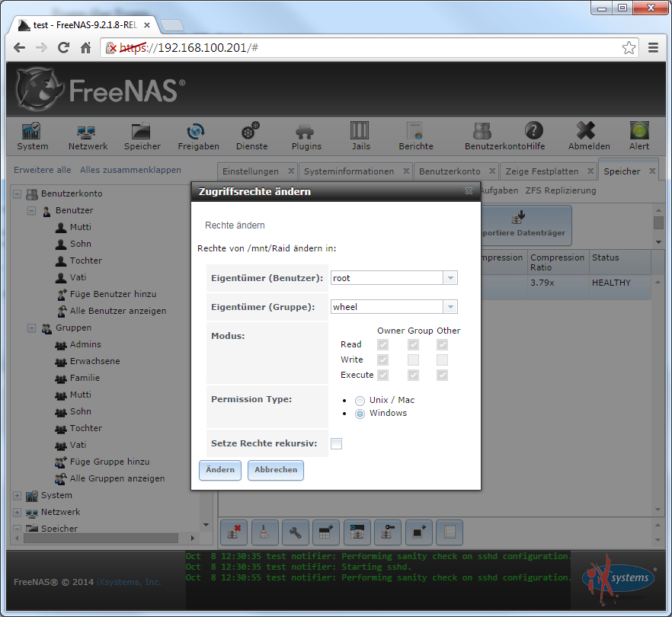Image resolution: width=672 pixels, height=617 pixels.
Task: Open the Freigaben toolbar icon
Action: pos(196,131)
